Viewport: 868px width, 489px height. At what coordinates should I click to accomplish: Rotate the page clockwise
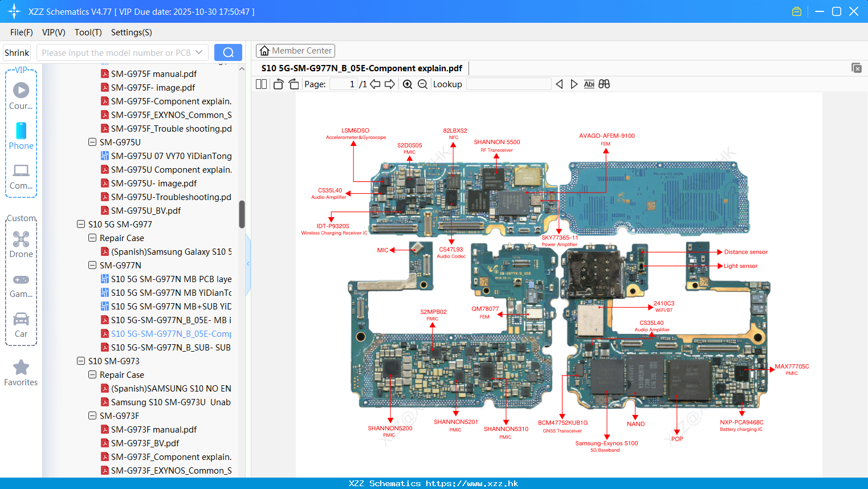click(x=294, y=84)
